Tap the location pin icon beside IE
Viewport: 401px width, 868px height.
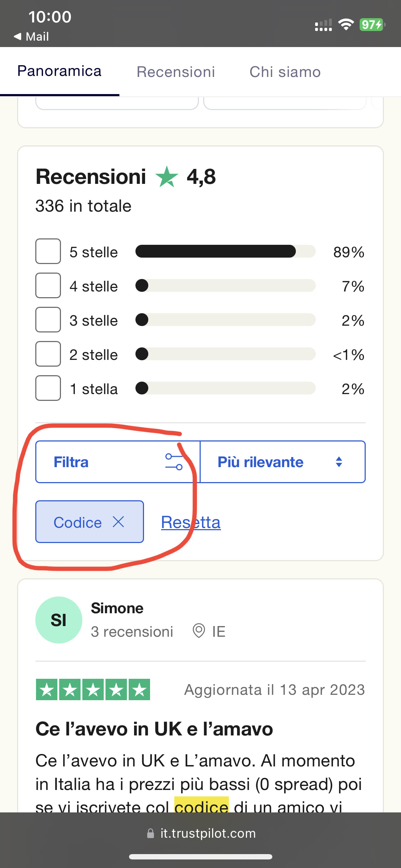click(x=199, y=631)
